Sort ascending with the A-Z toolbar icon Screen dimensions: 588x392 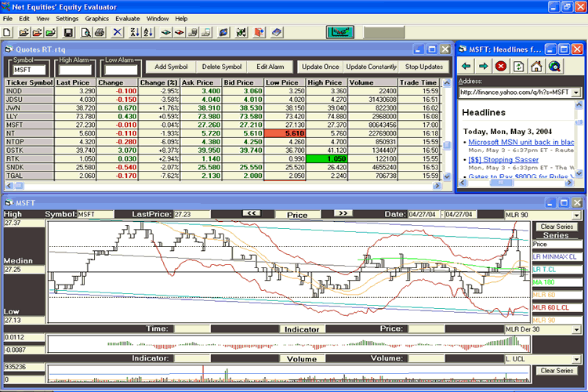[x=148, y=33]
